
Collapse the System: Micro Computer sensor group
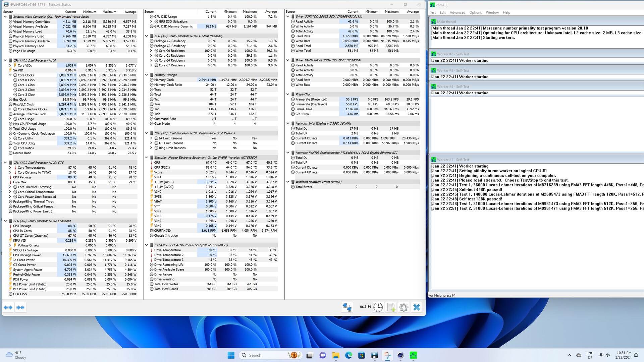click(x=5, y=17)
